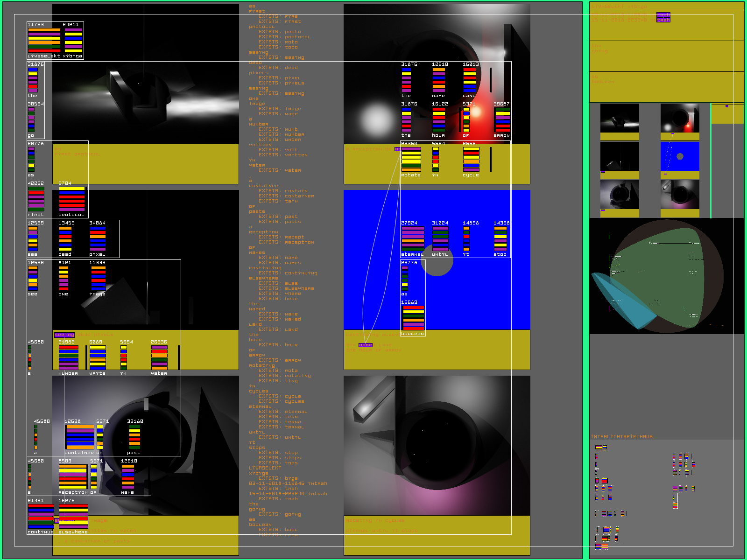Open the red-glow sphere thumbnail

coord(680,118)
